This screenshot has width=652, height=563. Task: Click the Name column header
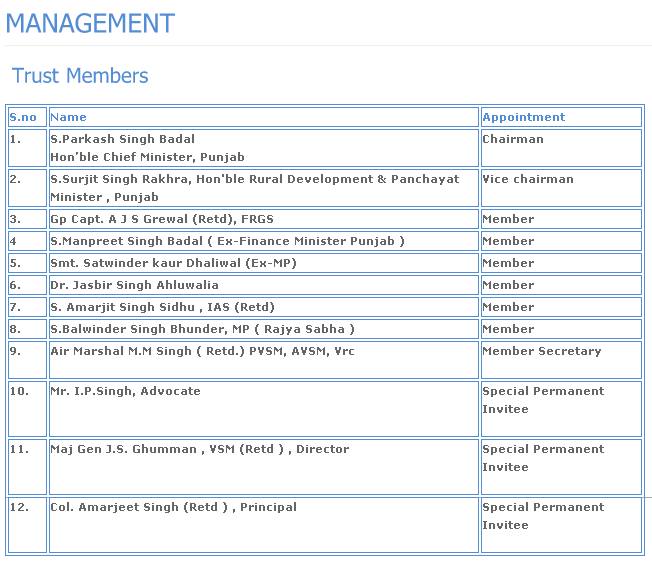(68, 117)
